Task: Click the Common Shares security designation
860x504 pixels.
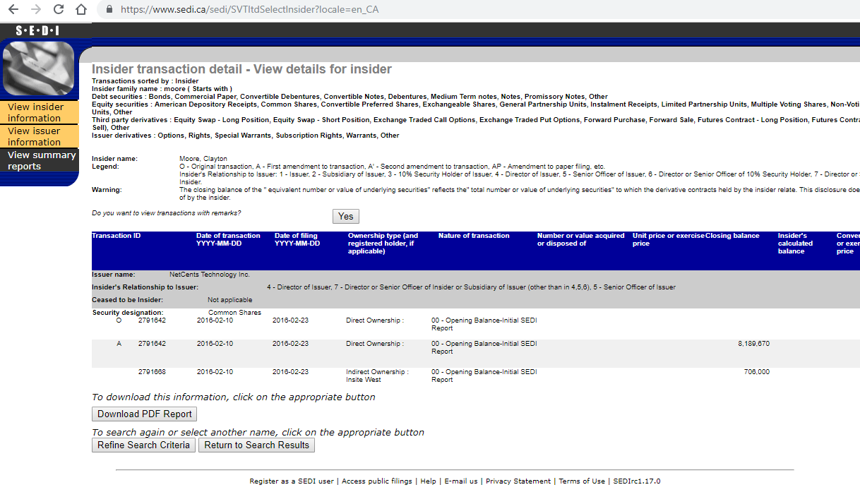Action: [234, 313]
